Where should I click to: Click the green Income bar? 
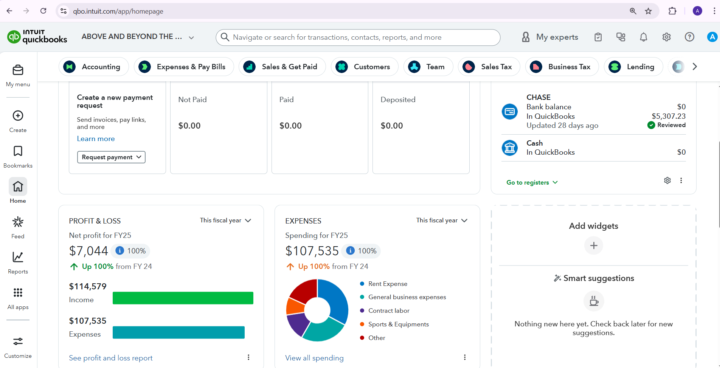point(183,298)
